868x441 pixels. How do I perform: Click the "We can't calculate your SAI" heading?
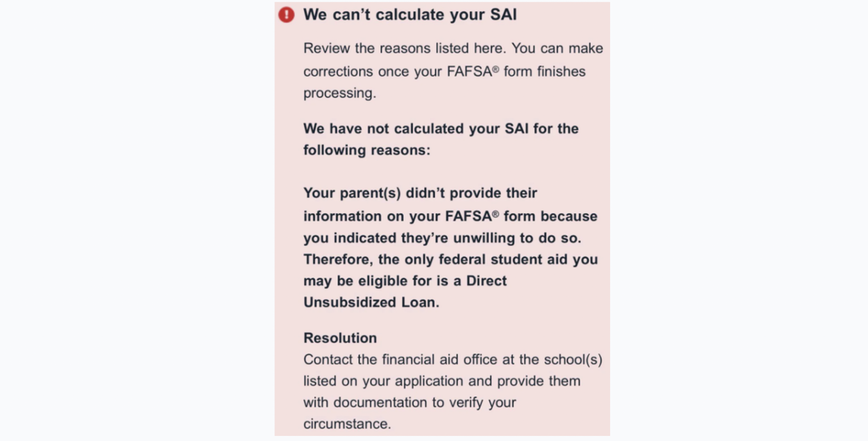[409, 15]
